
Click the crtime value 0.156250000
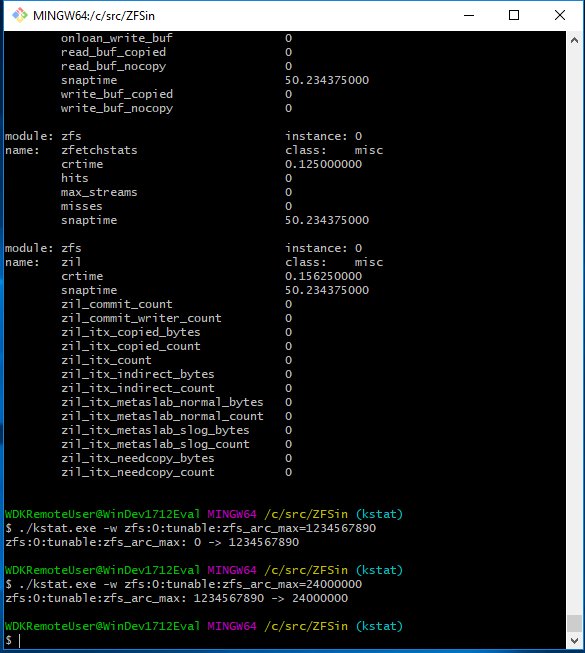click(x=324, y=276)
